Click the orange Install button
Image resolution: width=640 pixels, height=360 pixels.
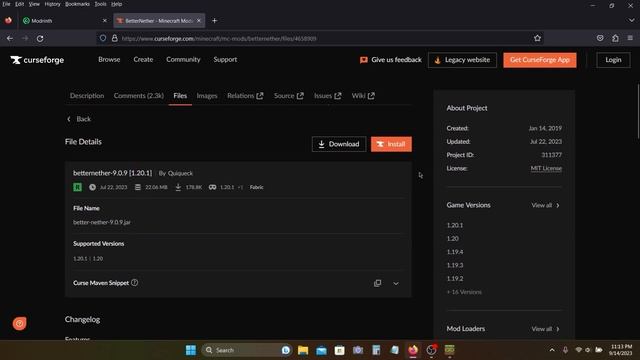[x=391, y=144]
